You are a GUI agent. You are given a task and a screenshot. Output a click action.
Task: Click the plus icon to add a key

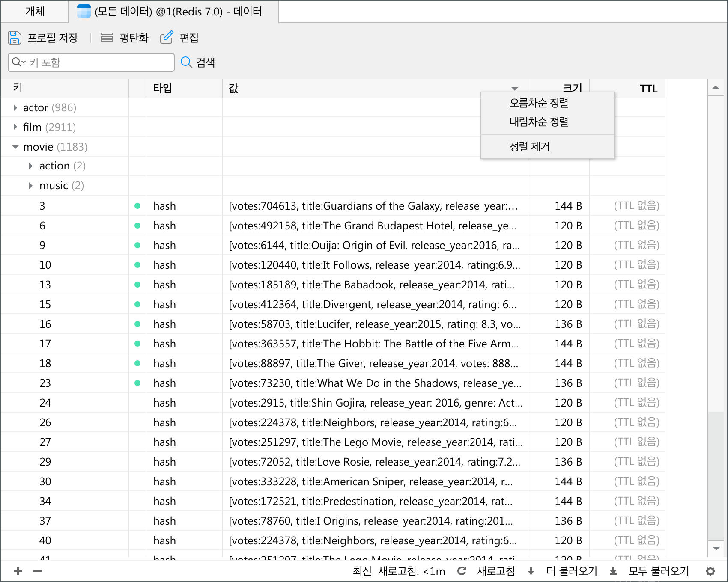tap(18, 571)
